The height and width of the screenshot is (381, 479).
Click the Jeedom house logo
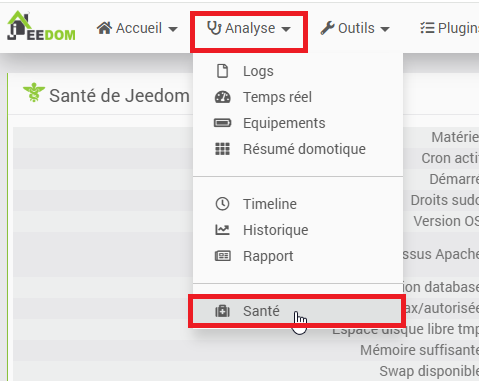[x=41, y=26]
